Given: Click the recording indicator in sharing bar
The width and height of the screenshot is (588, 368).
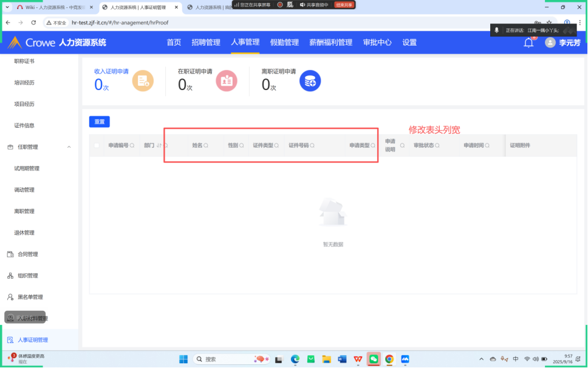Looking at the screenshot, I should pos(280,4).
